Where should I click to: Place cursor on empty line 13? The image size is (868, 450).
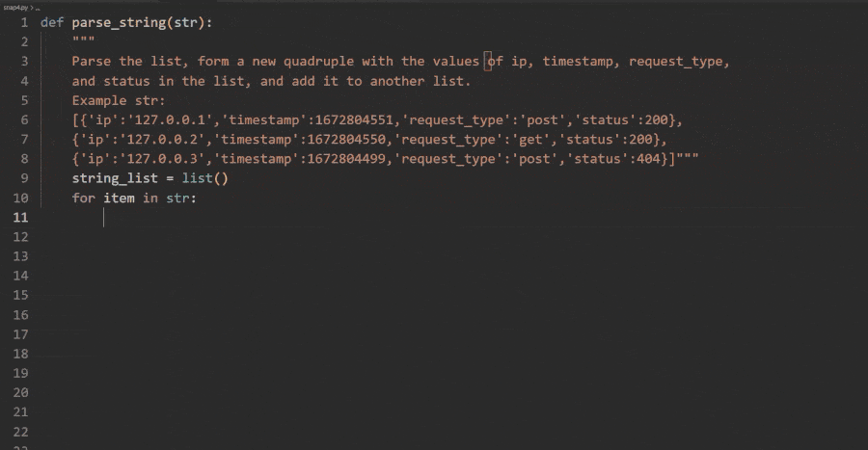click(x=289, y=257)
